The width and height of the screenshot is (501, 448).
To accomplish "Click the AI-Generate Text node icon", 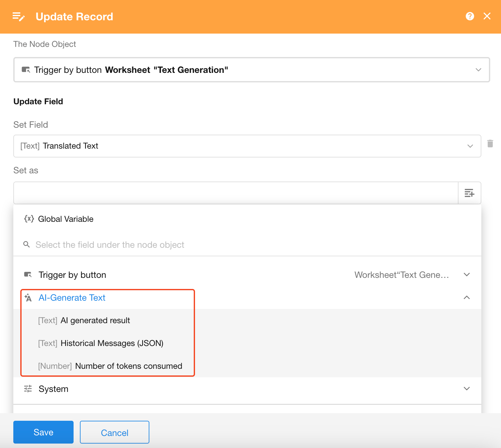I will click(28, 298).
